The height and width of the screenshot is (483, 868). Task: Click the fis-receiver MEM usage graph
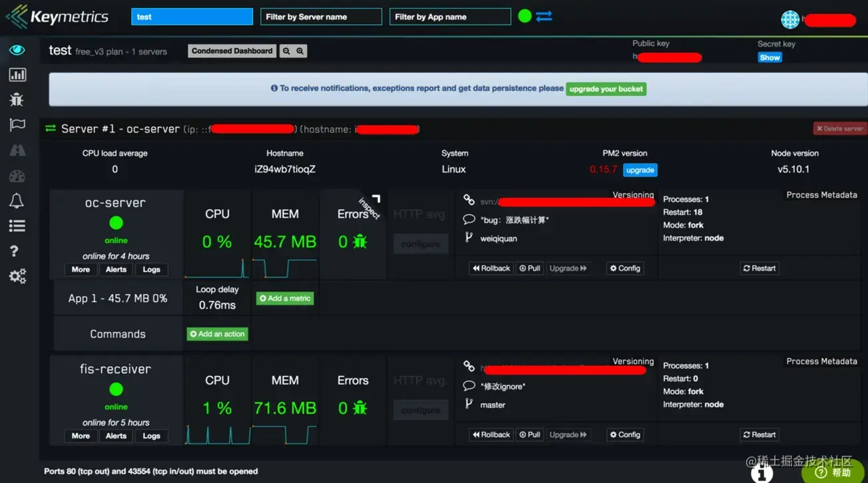point(285,434)
